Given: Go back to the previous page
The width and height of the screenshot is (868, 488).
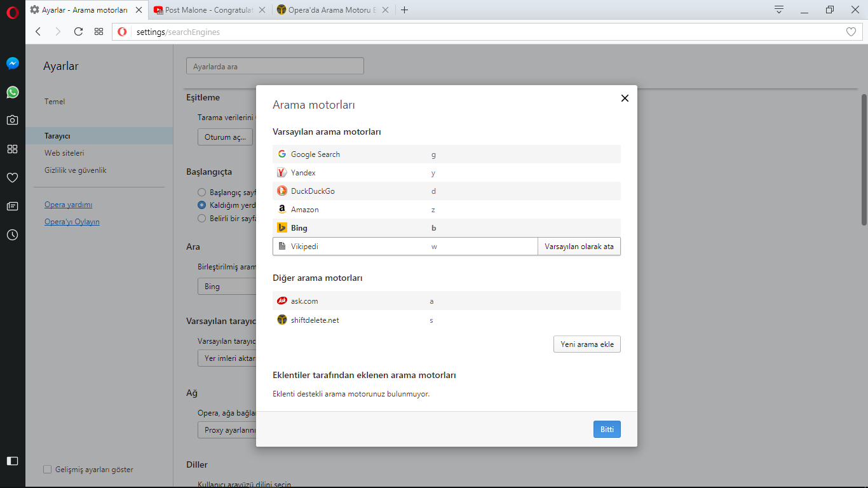Looking at the screenshot, I should pyautogui.click(x=38, y=32).
